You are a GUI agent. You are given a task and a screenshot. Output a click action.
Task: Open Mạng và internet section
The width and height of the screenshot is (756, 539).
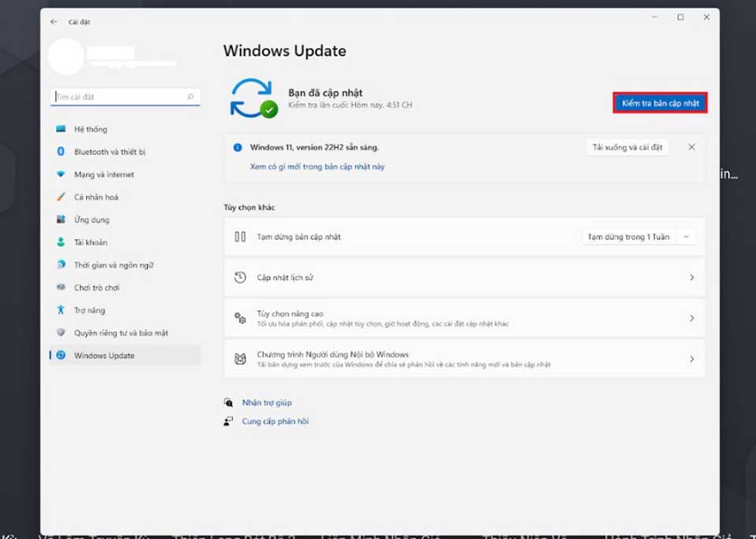click(x=125, y=175)
